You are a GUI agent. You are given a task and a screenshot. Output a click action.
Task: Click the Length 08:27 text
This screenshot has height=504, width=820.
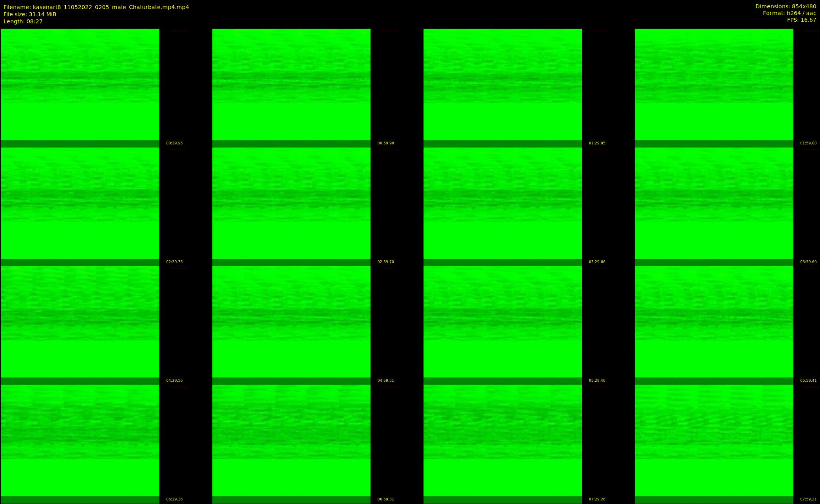(23, 21)
